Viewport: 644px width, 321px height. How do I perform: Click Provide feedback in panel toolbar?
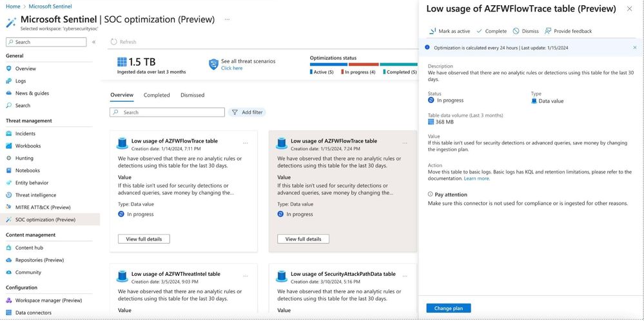tap(569, 31)
